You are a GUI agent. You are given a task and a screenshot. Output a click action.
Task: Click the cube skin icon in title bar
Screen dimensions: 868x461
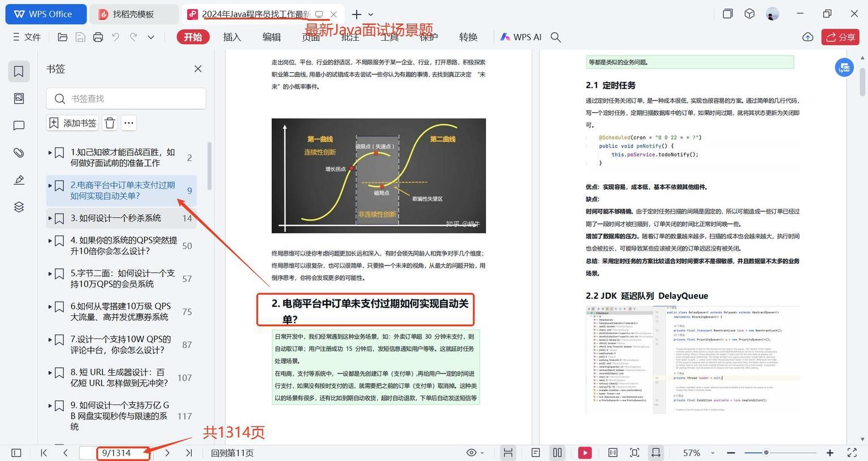(749, 14)
